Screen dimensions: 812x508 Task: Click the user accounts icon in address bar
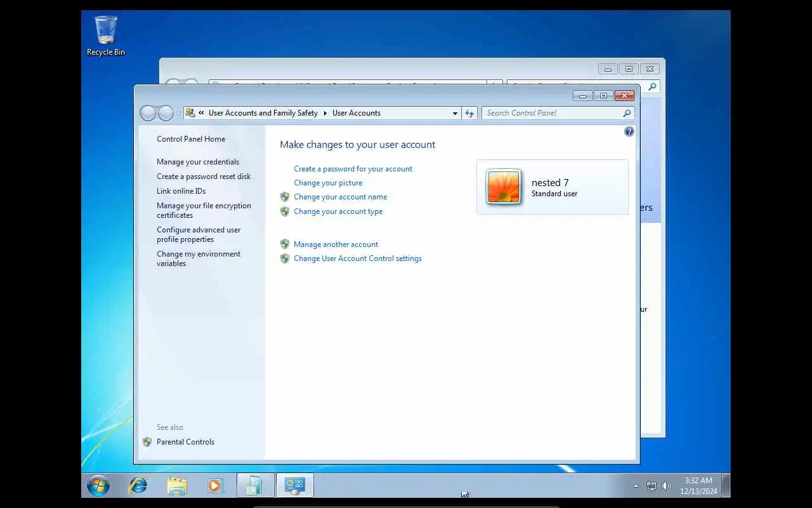tap(190, 113)
